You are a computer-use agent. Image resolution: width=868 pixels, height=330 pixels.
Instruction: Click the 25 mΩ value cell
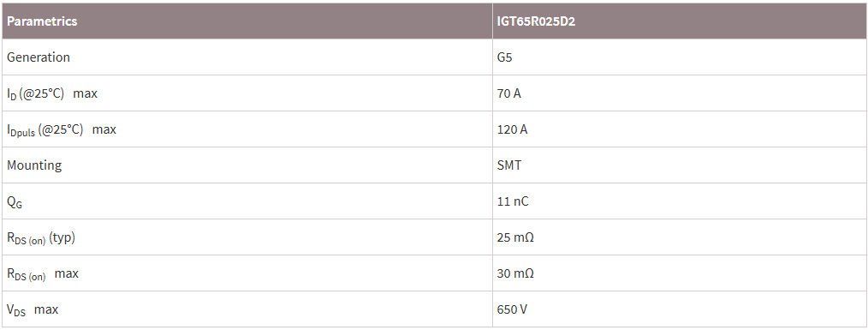coord(515,237)
